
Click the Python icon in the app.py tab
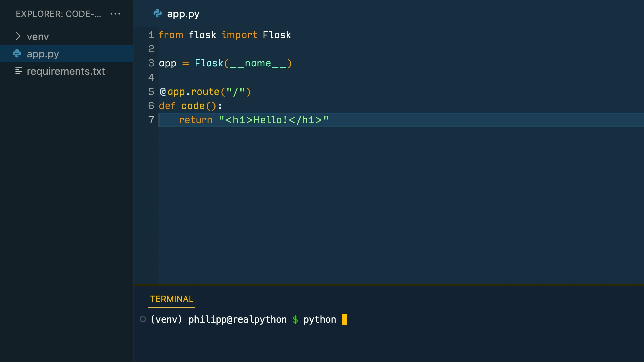[157, 13]
